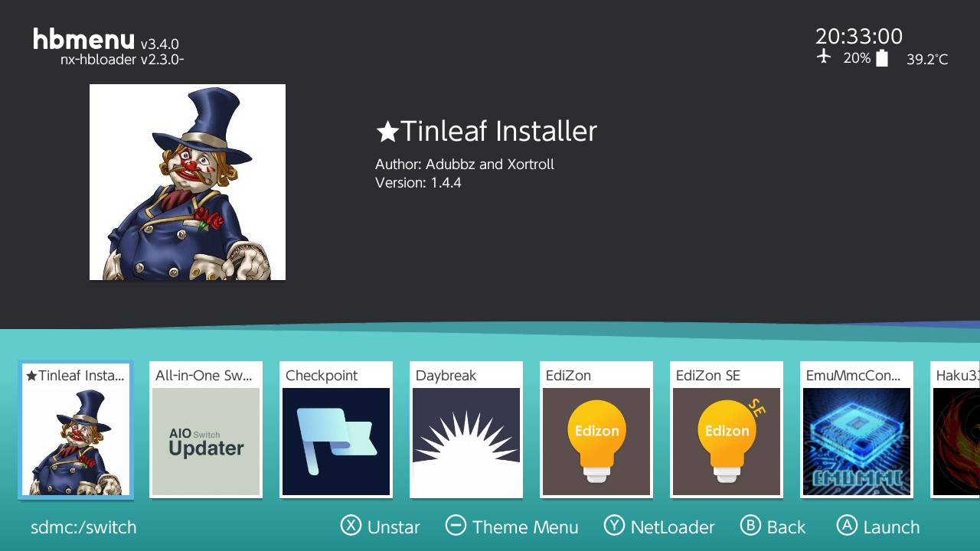Start NetLoader via its label

tap(672, 527)
